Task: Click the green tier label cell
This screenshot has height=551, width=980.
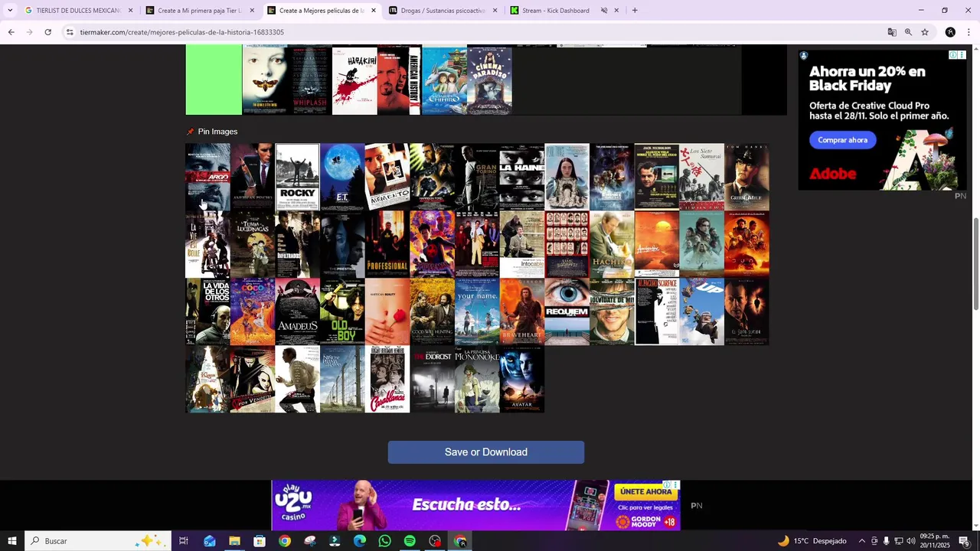Action: click(214, 80)
